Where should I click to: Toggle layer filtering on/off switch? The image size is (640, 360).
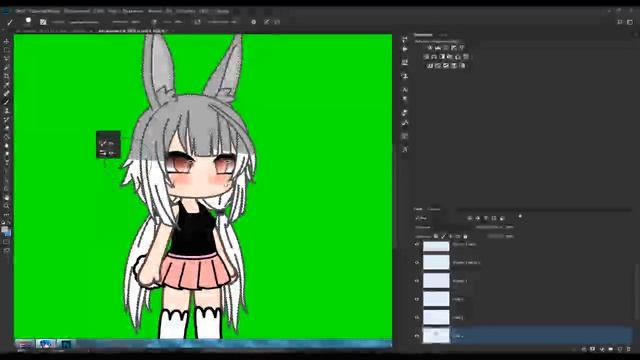(x=520, y=216)
